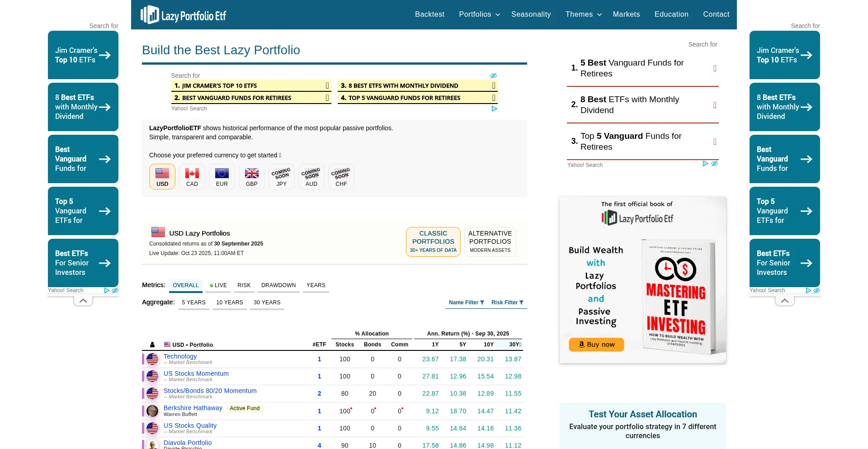Open the Name Filter dropdown

(466, 302)
